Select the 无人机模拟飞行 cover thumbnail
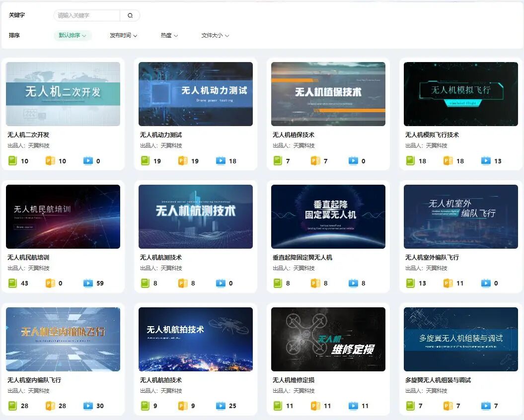The image size is (524, 420). 460,94
